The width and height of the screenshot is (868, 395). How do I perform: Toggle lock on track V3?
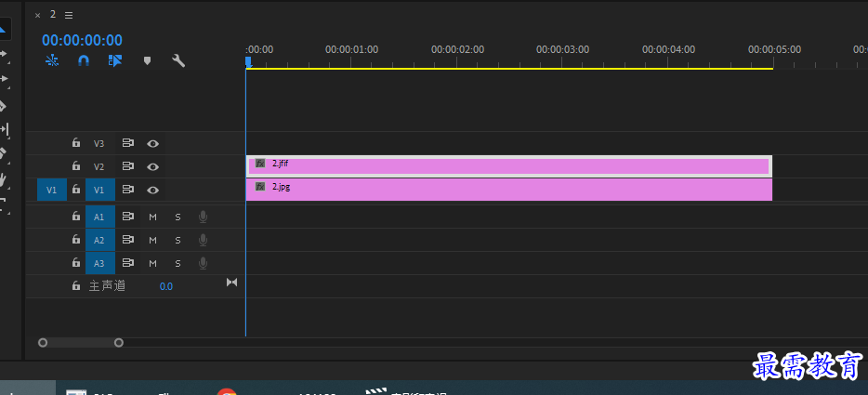pos(76,143)
